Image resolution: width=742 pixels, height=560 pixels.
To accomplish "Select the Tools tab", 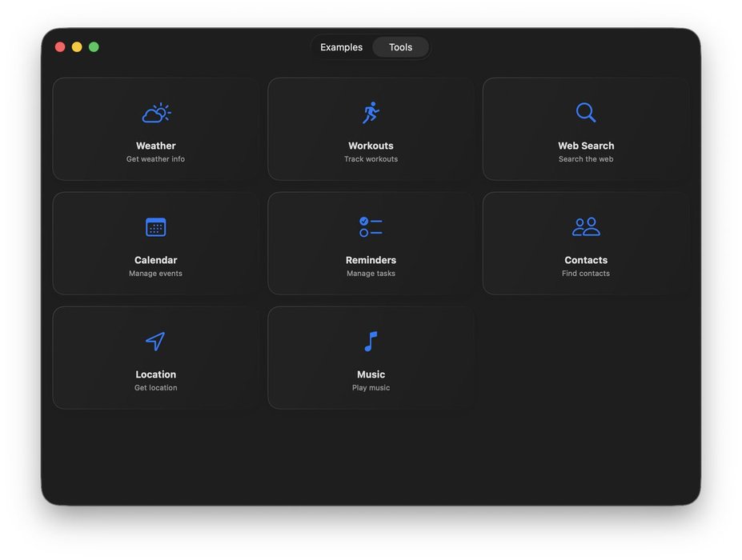I will coord(400,47).
